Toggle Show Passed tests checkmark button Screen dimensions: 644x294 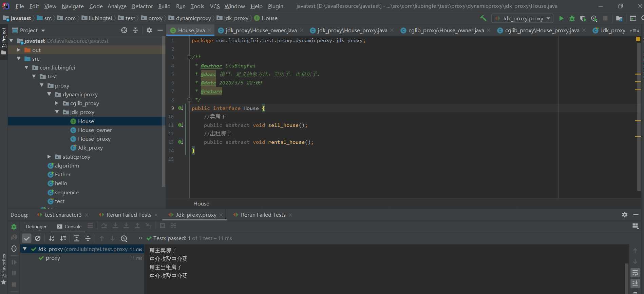coord(26,238)
